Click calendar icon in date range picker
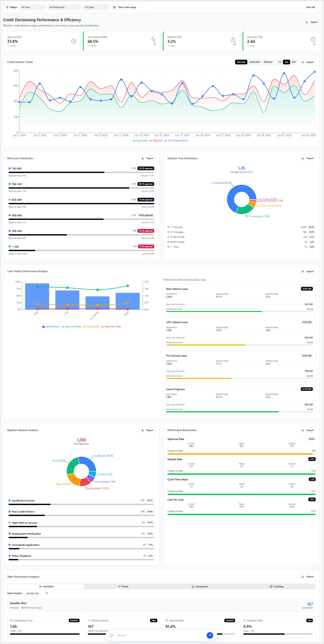The image size is (324, 644). pyautogui.click(x=115, y=7)
